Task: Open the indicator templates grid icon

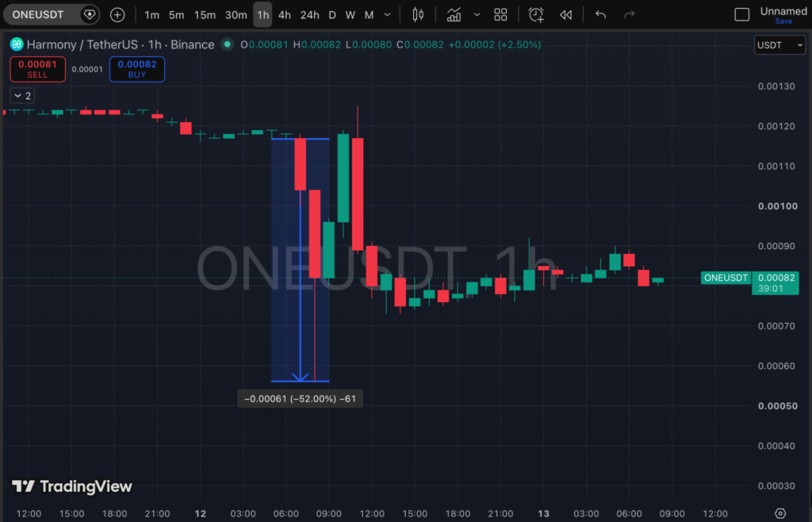Action: 500,14
